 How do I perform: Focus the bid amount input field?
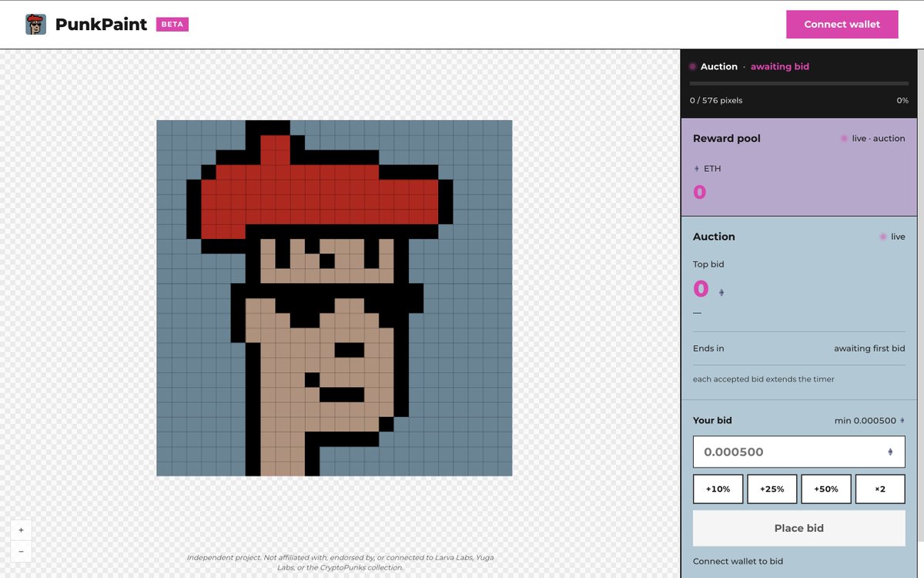coord(798,452)
